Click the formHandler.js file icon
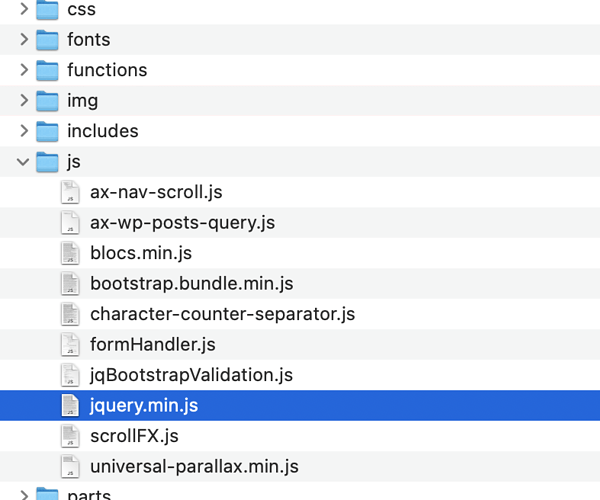 pyautogui.click(x=69, y=345)
